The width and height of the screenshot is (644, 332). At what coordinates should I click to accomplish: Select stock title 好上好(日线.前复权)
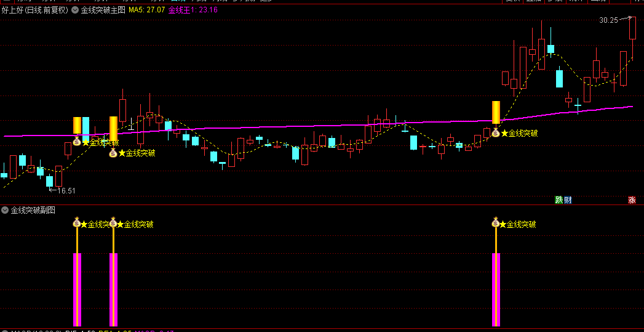[x=34, y=10]
